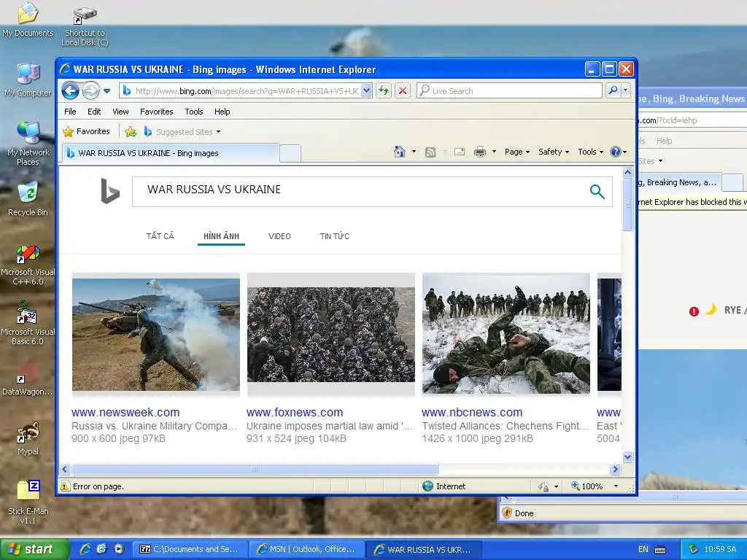747x560 pixels.
Task: Click the Print icon
Action: coord(480,152)
